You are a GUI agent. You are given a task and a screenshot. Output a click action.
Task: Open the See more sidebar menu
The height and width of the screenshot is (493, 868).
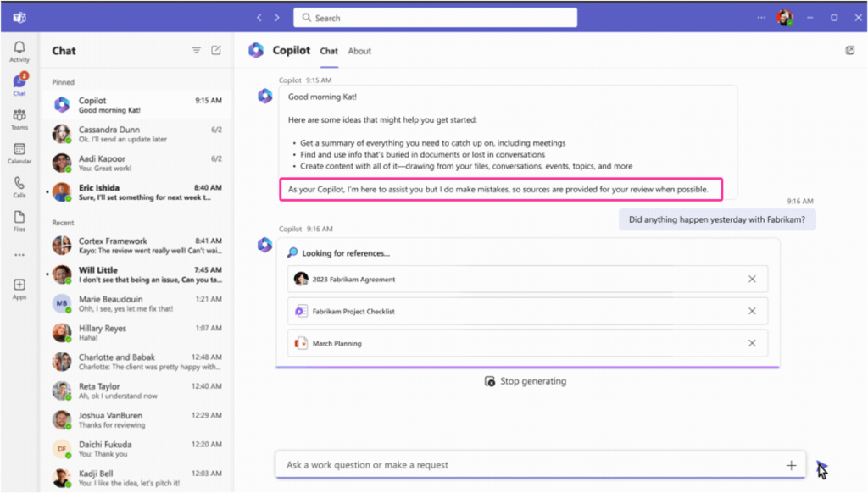19,256
